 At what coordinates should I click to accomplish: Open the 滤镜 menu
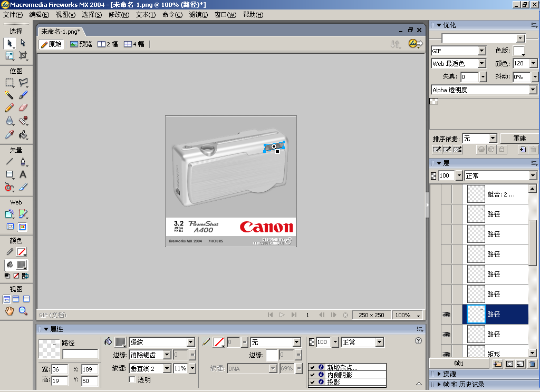(198, 15)
